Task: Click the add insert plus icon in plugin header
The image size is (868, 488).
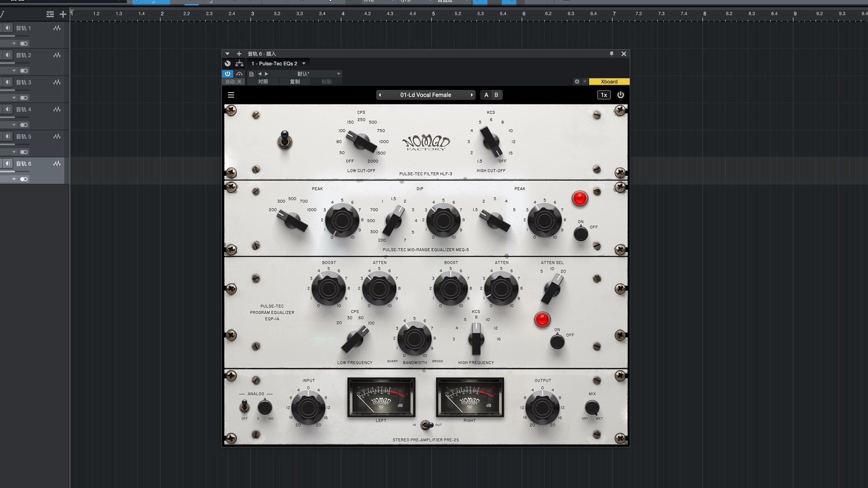Action: [239, 54]
